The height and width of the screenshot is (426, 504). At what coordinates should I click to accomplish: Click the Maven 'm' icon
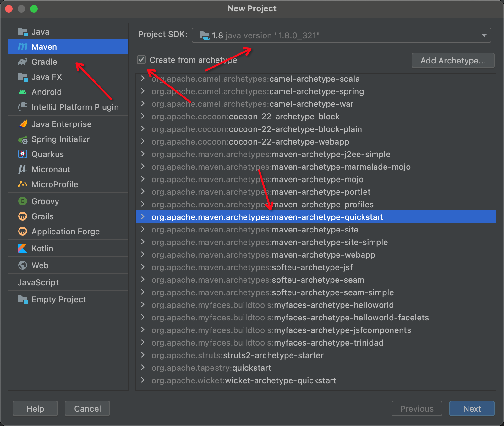point(23,47)
